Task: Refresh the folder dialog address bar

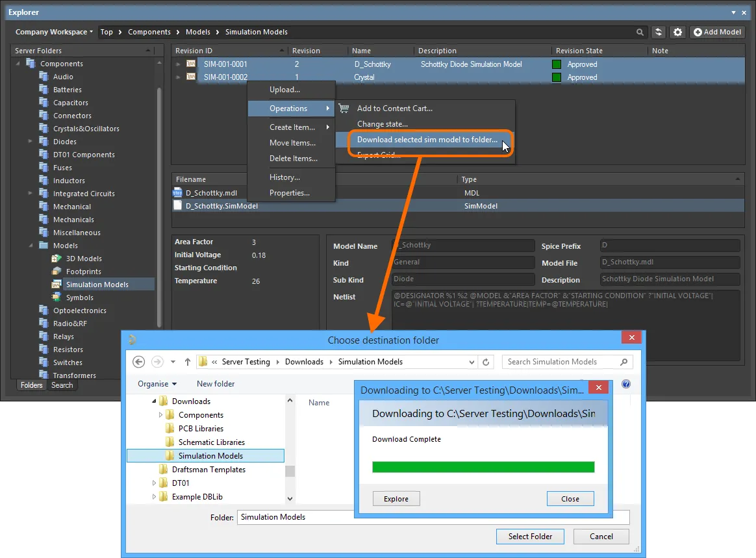Action: 486,362
